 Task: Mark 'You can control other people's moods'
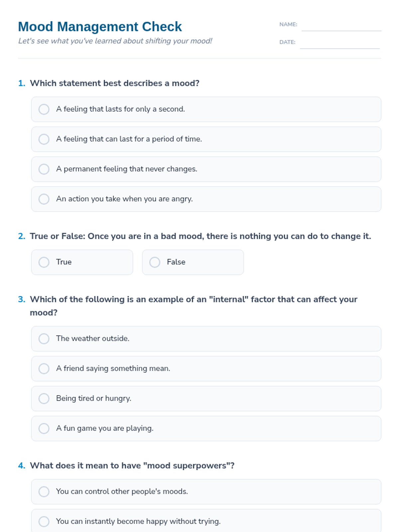[206, 492]
